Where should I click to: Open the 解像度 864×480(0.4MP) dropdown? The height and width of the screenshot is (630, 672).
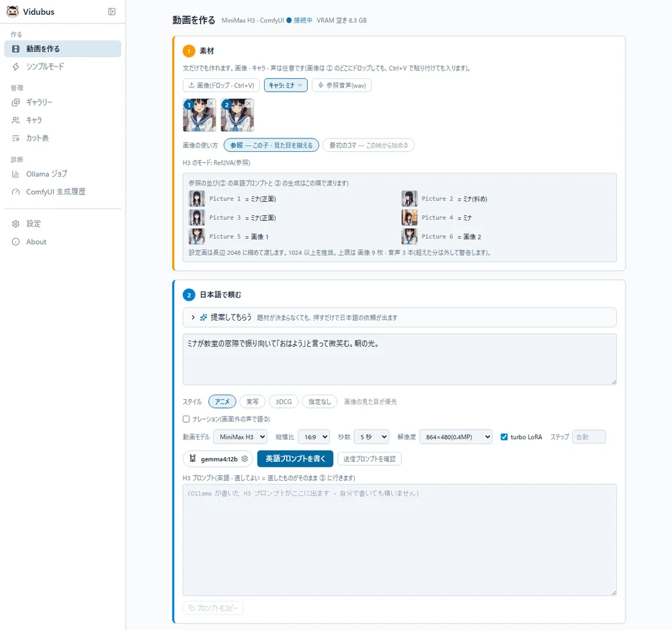click(x=456, y=437)
